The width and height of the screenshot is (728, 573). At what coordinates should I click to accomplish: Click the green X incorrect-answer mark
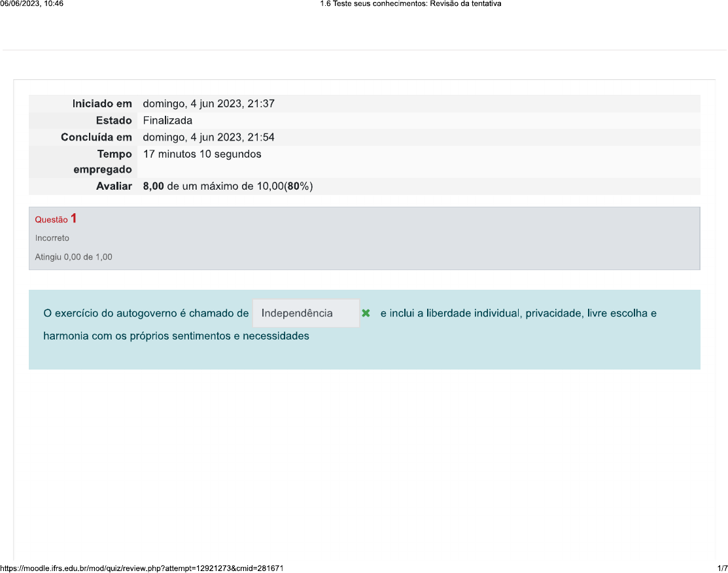coord(366,313)
